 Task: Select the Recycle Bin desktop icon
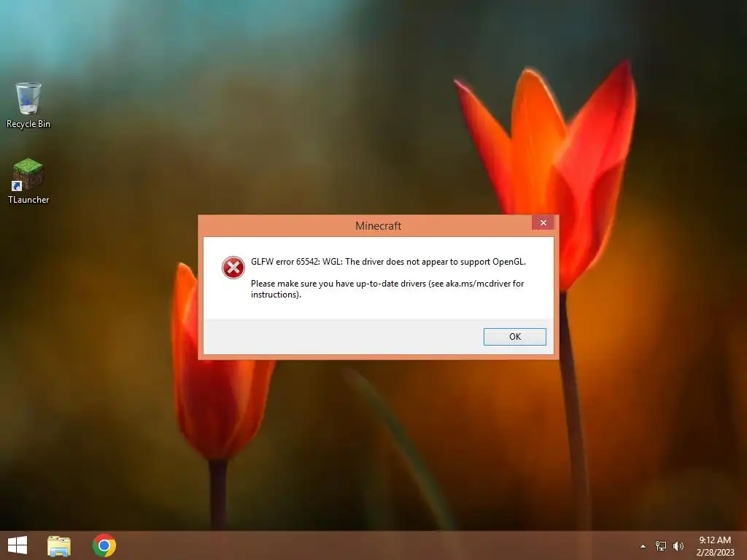click(x=28, y=105)
